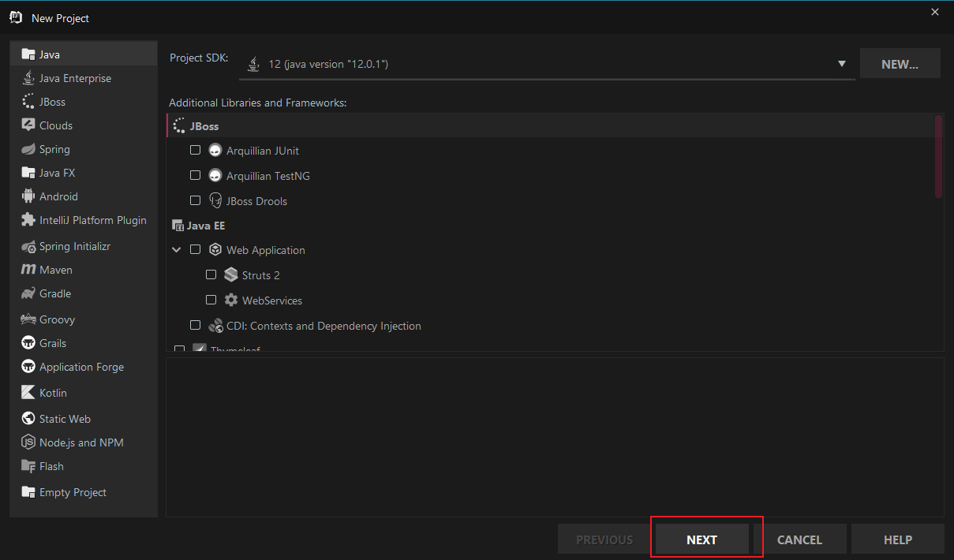This screenshot has width=954, height=560.
Task: Pick the Node.js and NPM icon
Action: (28, 442)
